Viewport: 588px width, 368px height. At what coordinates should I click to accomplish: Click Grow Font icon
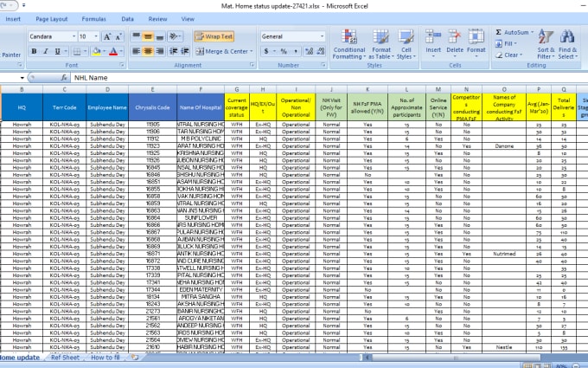pyautogui.click(x=107, y=36)
